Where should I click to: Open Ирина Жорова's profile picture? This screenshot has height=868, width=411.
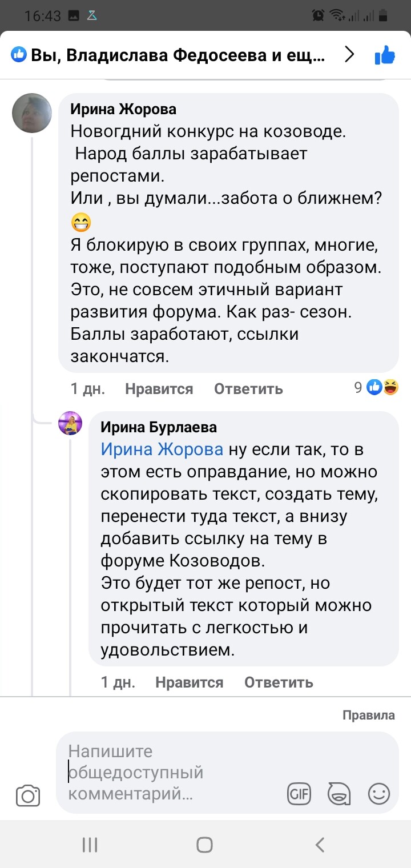tap(32, 113)
